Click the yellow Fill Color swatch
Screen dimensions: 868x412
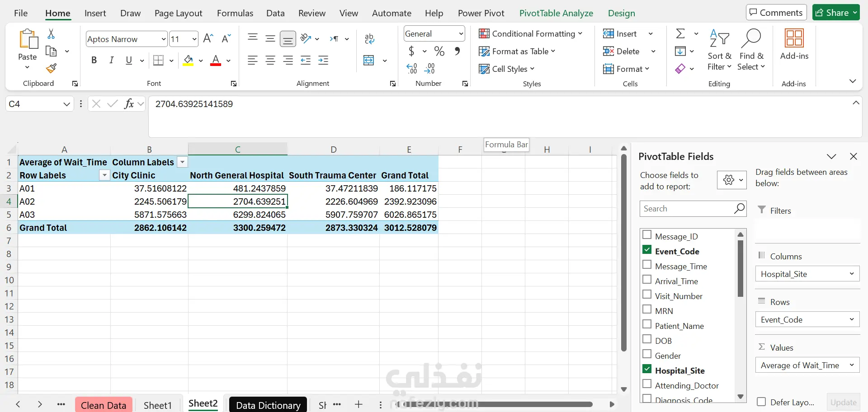189,60
